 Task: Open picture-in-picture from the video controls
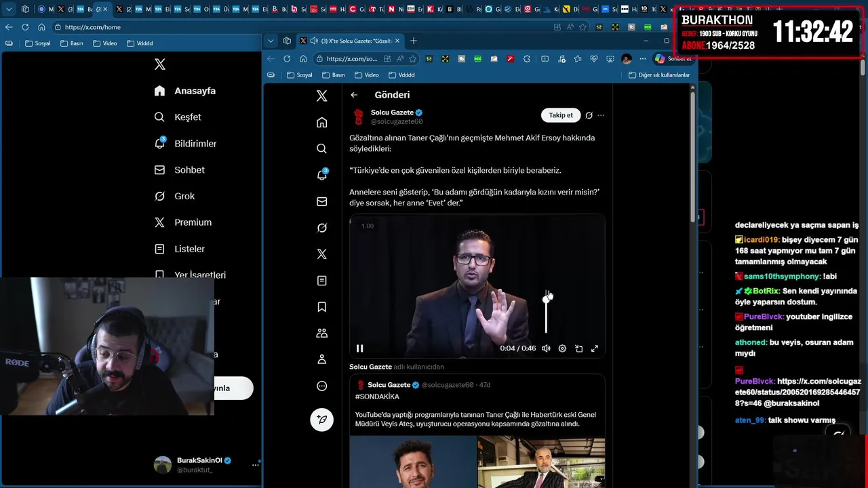pos(578,348)
